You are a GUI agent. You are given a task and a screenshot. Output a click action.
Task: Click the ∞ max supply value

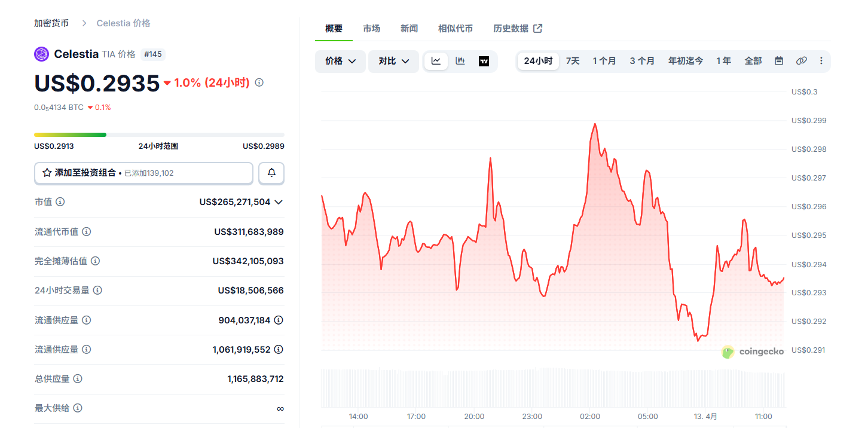[x=280, y=408]
